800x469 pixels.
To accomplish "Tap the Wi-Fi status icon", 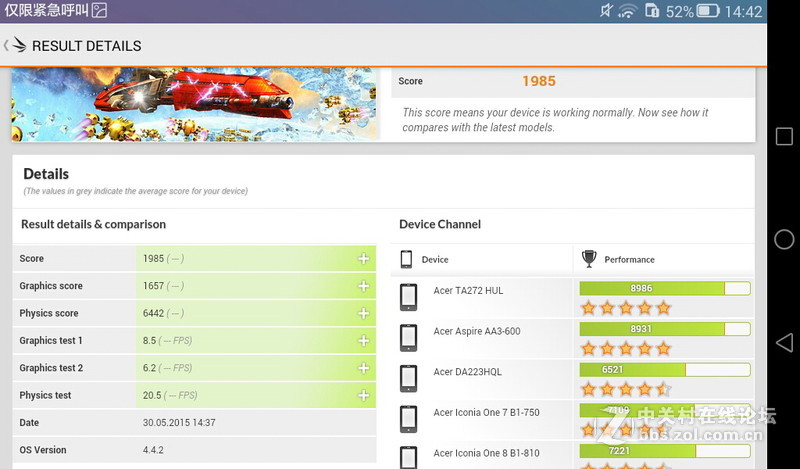I will click(628, 12).
